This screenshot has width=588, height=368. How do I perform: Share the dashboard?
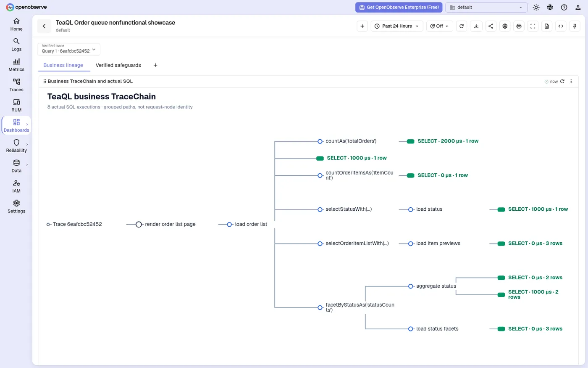pyautogui.click(x=491, y=26)
